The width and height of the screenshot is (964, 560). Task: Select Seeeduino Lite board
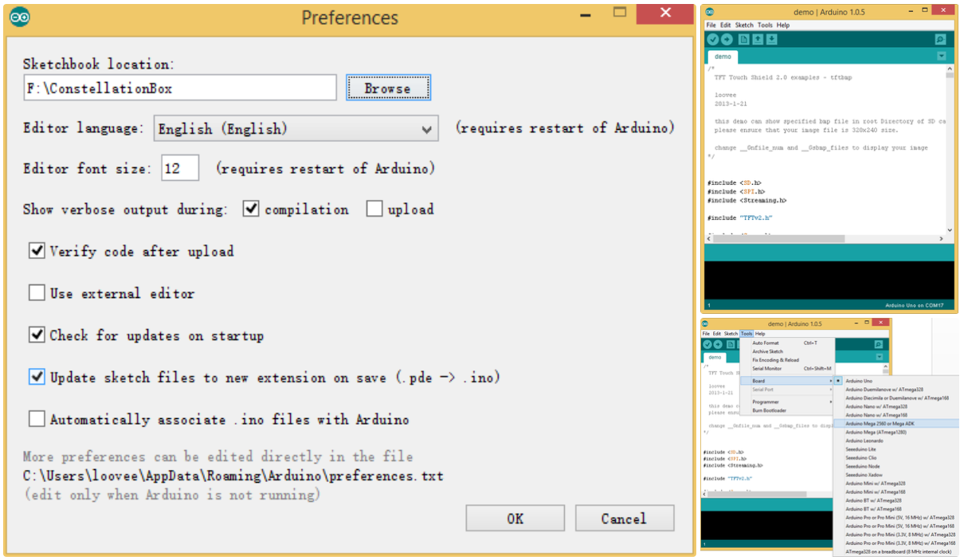[896, 449]
